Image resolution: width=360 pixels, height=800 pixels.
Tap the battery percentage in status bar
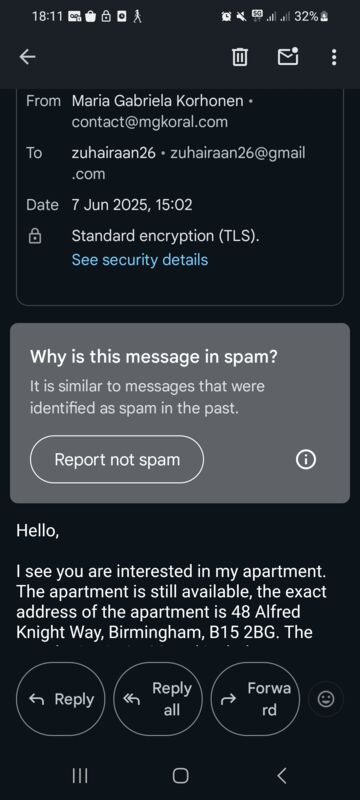tap(306, 16)
